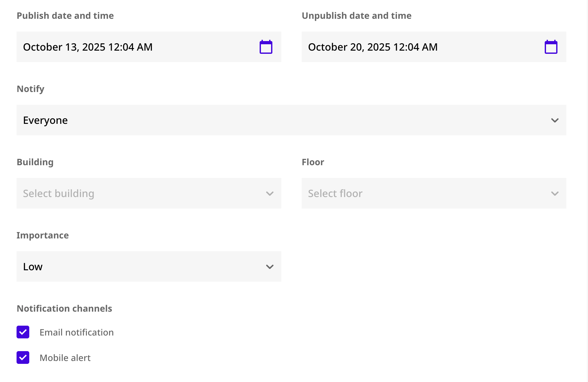Click the Notify field label
This screenshot has width=588, height=382.
pos(31,89)
